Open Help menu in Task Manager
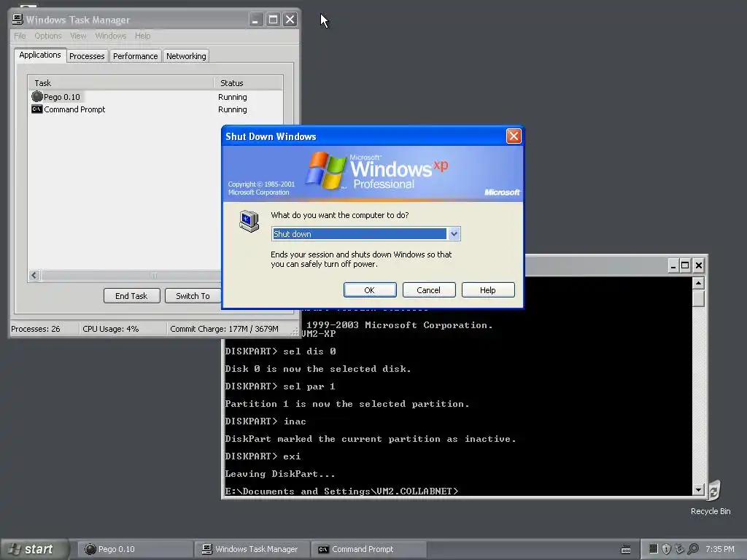 (142, 36)
